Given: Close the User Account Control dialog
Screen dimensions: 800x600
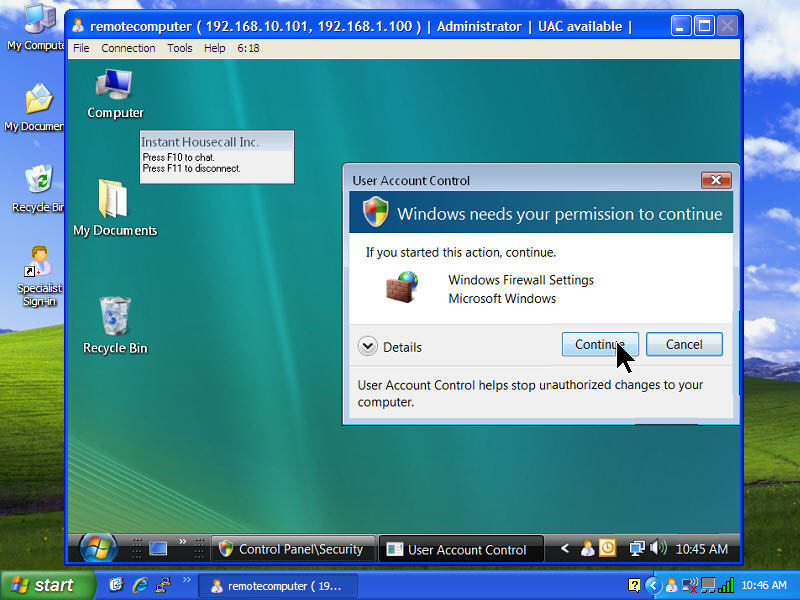Looking at the screenshot, I should (716, 180).
